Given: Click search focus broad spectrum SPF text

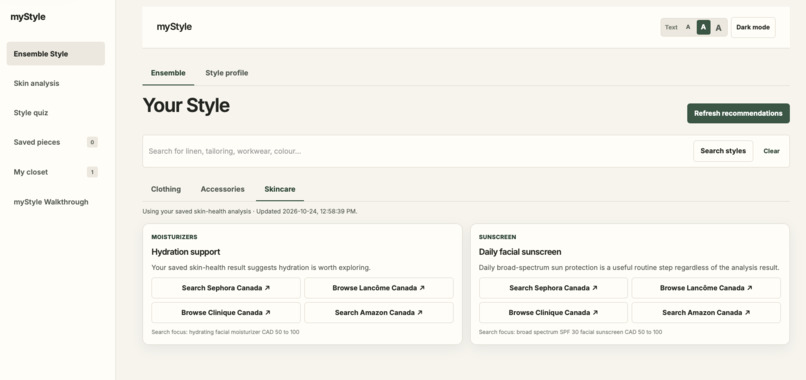Looking at the screenshot, I should click(570, 332).
